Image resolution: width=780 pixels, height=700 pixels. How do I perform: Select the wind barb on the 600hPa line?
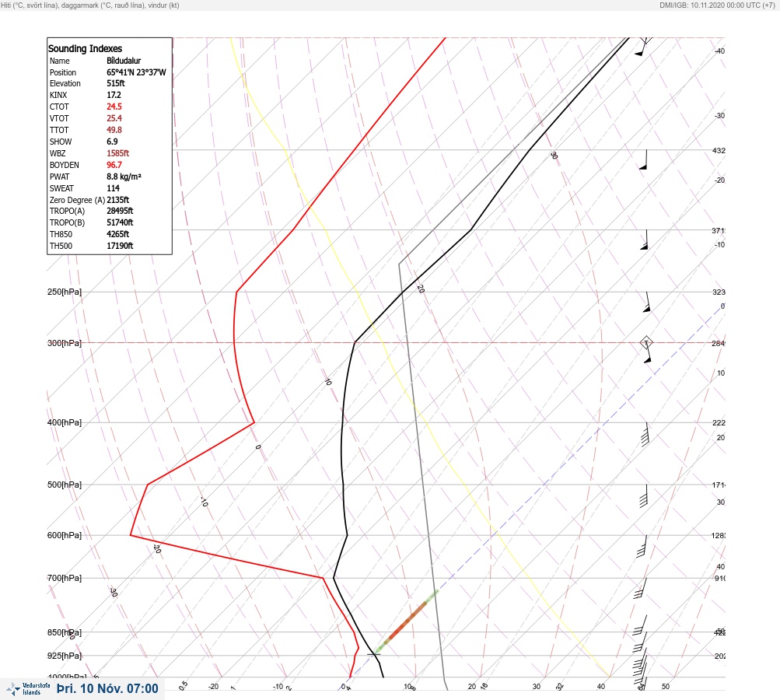(x=642, y=546)
